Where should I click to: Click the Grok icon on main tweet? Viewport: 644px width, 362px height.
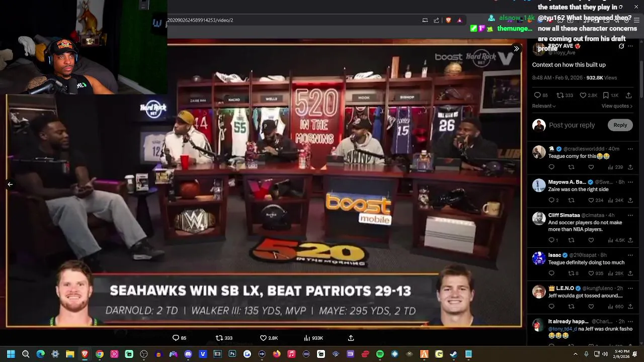click(x=621, y=46)
